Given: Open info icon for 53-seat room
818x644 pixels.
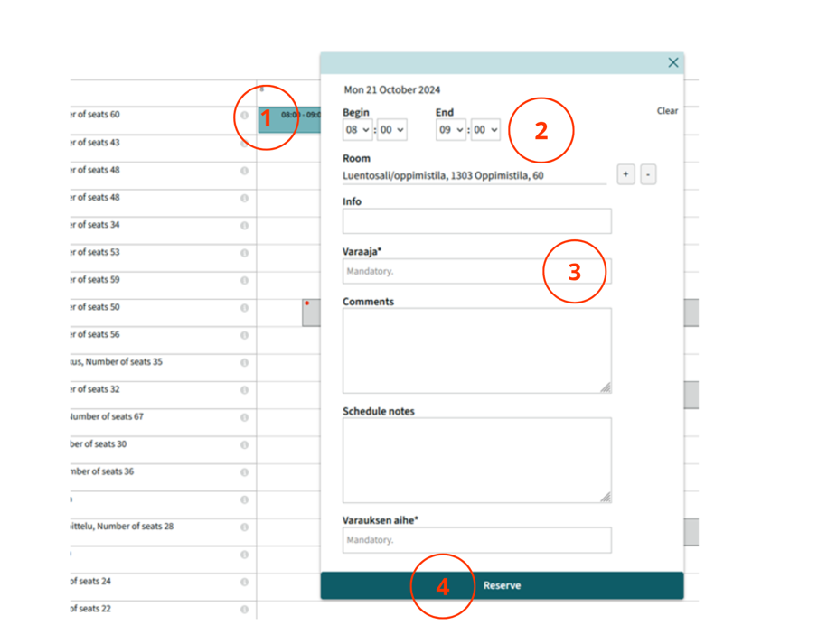Looking at the screenshot, I should point(244,253).
